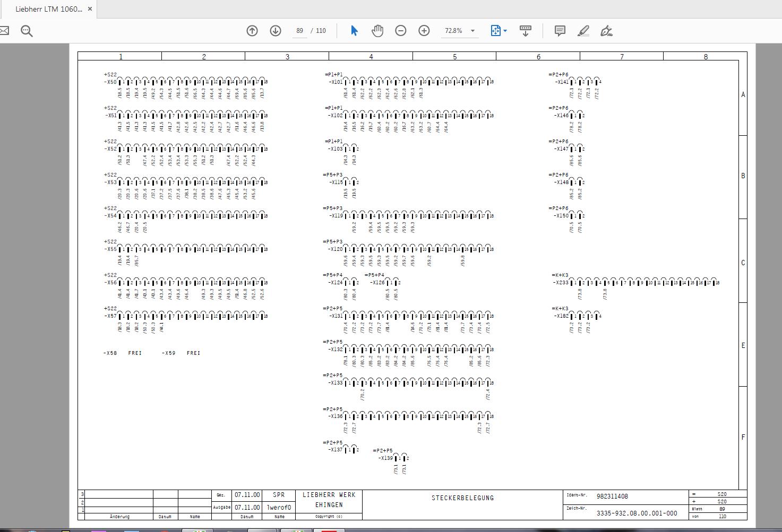
Task: Click connector label -X133
Action: [335, 383]
